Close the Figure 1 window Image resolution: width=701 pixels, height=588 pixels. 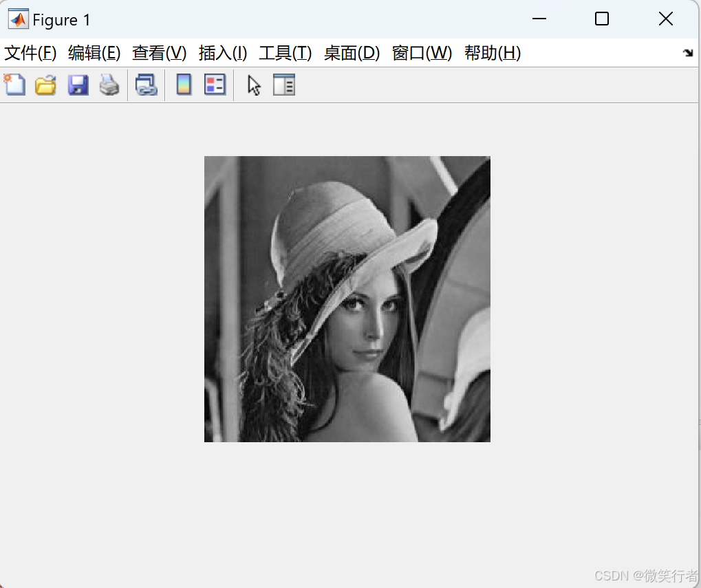(666, 19)
